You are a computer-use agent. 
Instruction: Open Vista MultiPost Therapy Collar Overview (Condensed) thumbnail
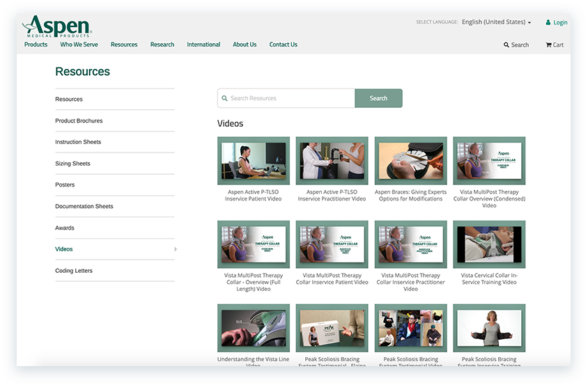489,161
